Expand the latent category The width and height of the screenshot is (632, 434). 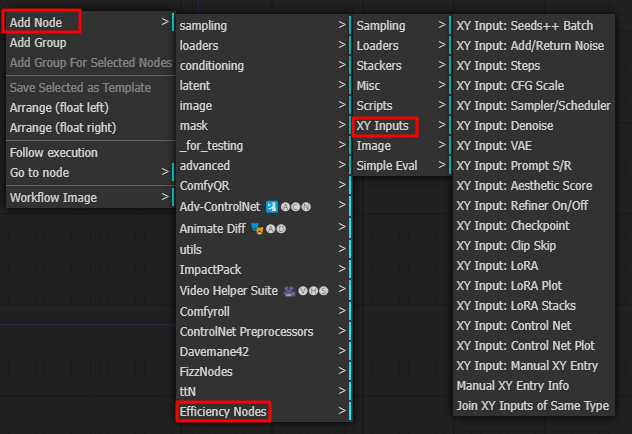click(264, 85)
